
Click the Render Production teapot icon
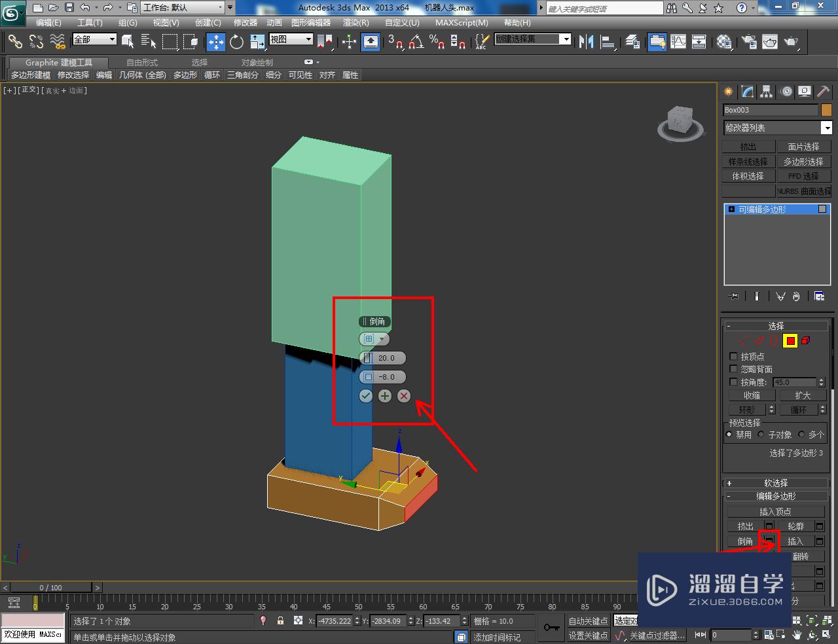pyautogui.click(x=792, y=42)
